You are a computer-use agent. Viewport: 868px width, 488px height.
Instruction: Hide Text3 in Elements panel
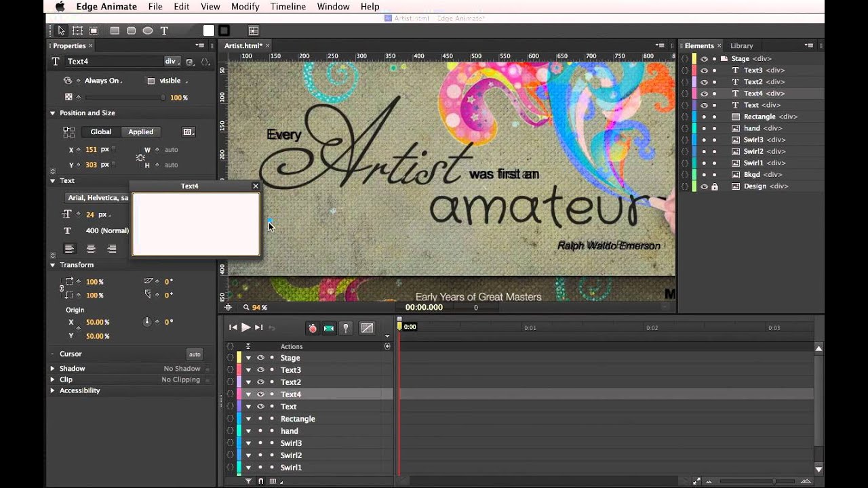click(704, 70)
